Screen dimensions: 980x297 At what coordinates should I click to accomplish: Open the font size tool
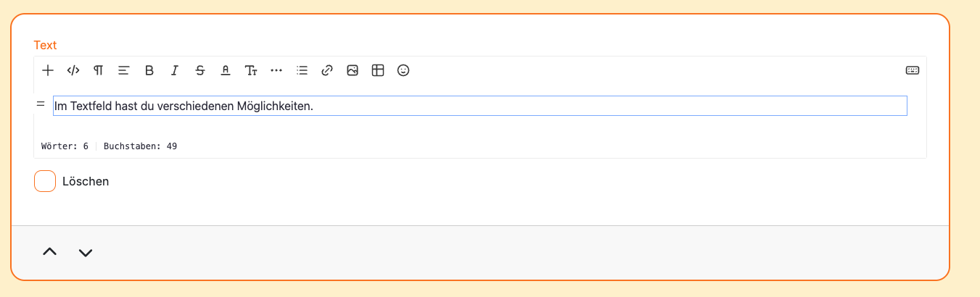[251, 70]
